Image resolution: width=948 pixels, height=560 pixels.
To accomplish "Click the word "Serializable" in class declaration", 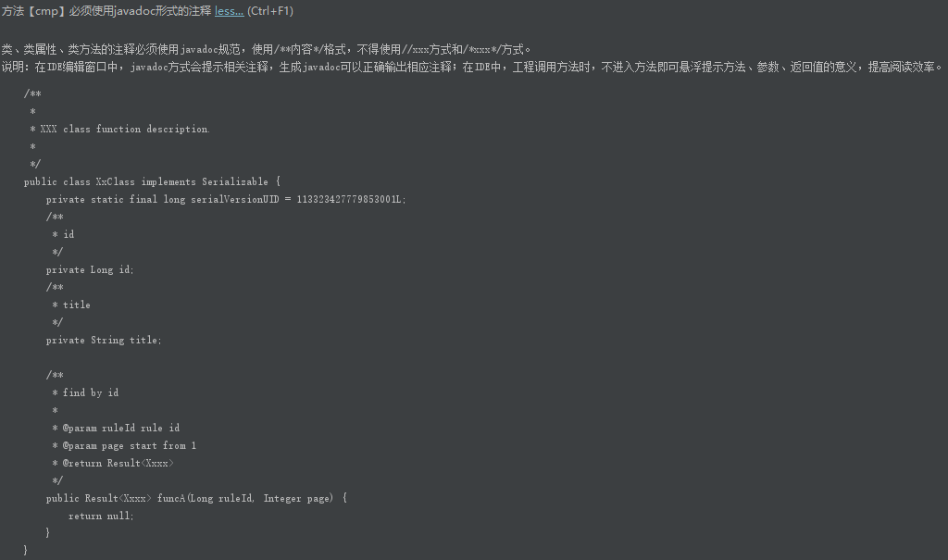I will tap(234, 181).
